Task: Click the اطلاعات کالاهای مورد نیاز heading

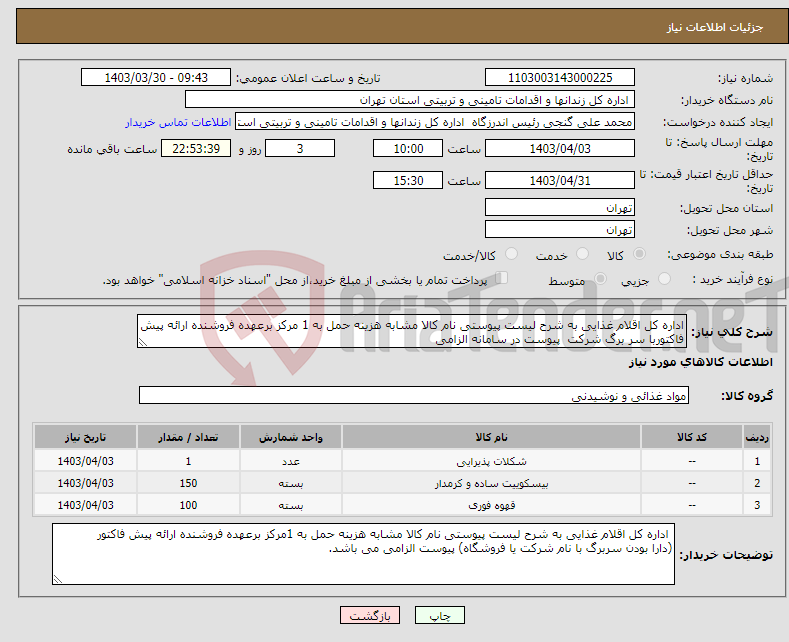Action: (700, 362)
